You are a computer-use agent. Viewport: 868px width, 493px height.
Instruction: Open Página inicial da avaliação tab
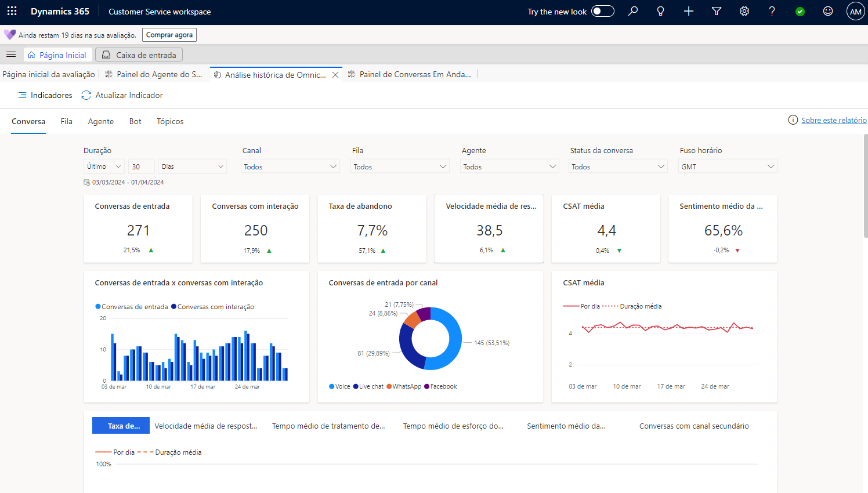click(49, 74)
